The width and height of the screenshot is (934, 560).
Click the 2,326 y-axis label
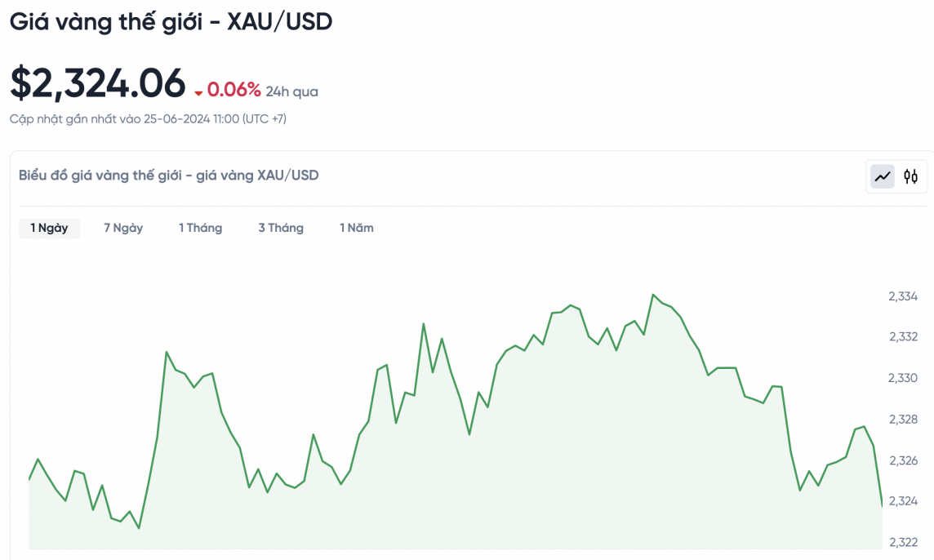[x=903, y=460]
